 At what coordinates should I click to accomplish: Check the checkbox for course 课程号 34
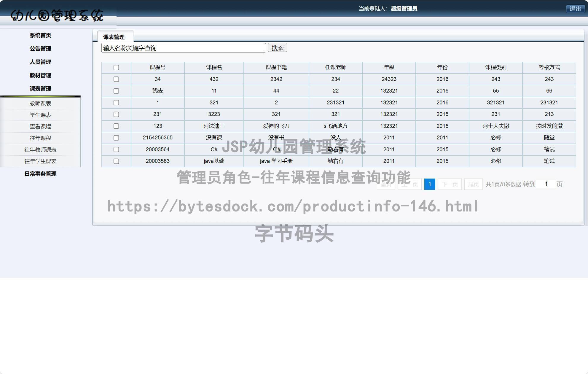pos(116,79)
